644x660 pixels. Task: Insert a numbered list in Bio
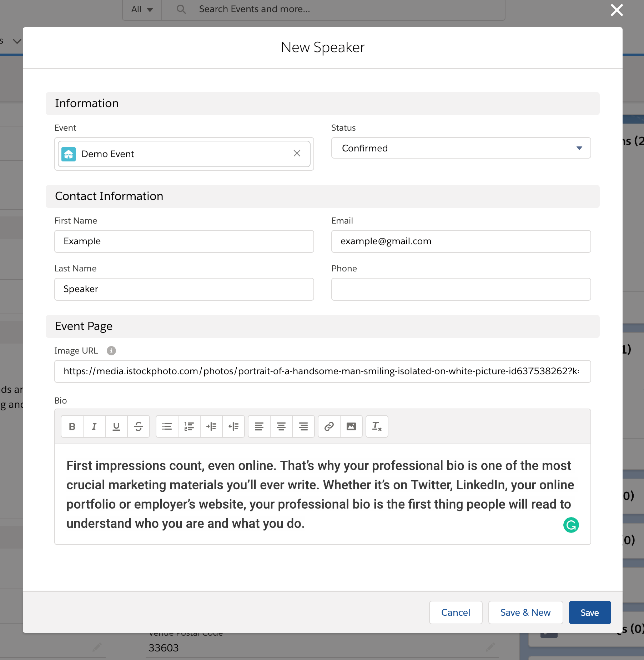[x=189, y=426]
